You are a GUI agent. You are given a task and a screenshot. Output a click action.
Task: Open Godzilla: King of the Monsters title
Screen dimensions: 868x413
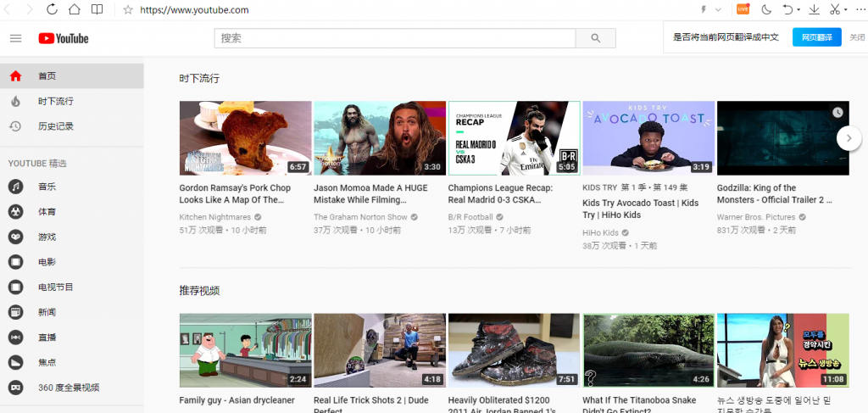[775, 193]
